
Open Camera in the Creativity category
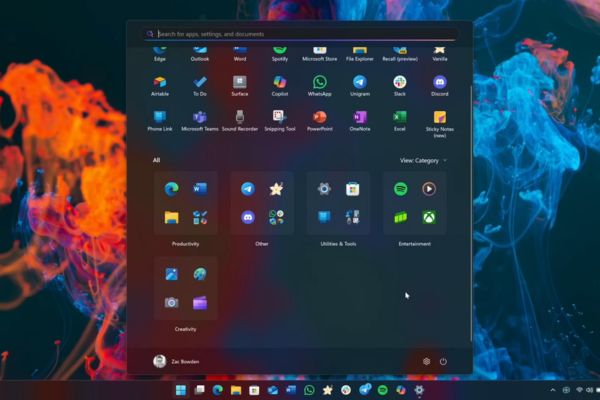tap(171, 303)
